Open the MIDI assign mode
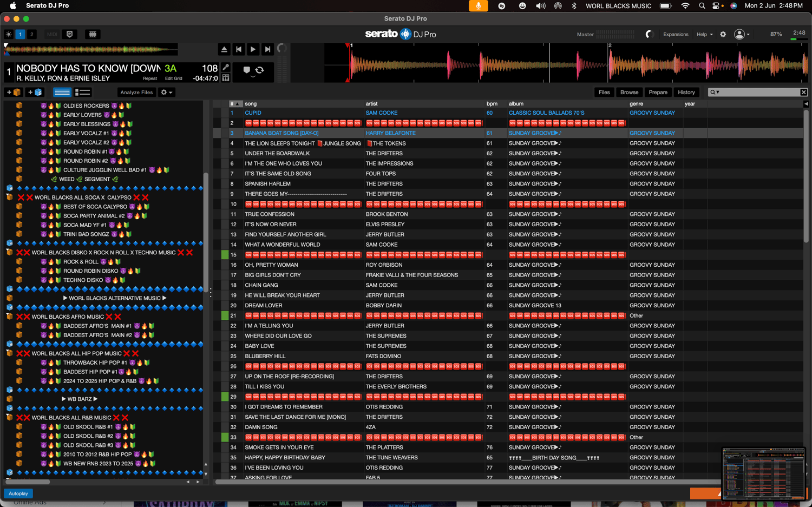 pyautogui.click(x=52, y=34)
